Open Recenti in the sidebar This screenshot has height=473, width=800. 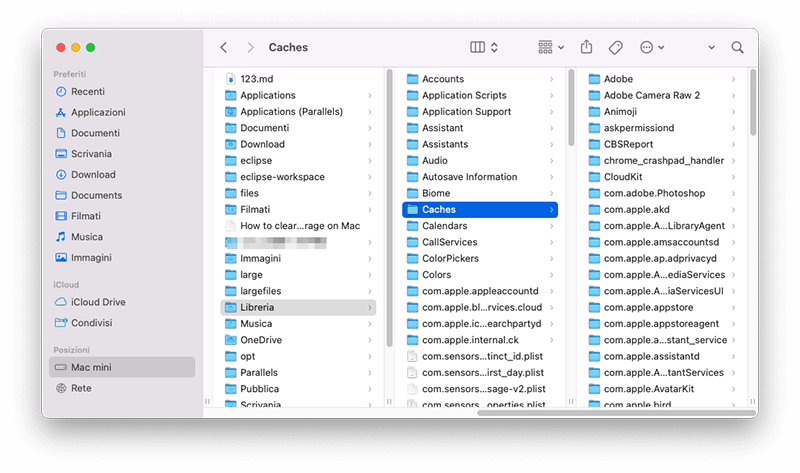[122, 91]
